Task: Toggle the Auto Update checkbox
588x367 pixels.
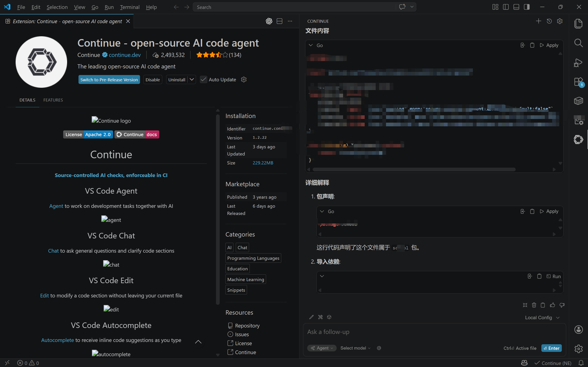Action: coord(203,80)
